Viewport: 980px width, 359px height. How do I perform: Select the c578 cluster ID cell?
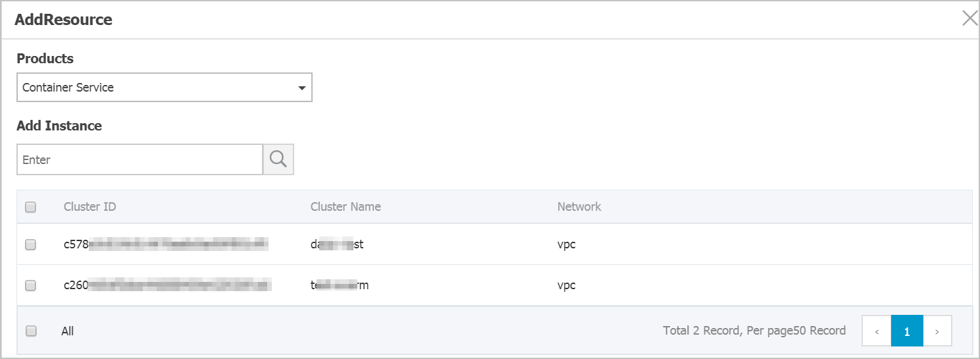click(x=167, y=244)
